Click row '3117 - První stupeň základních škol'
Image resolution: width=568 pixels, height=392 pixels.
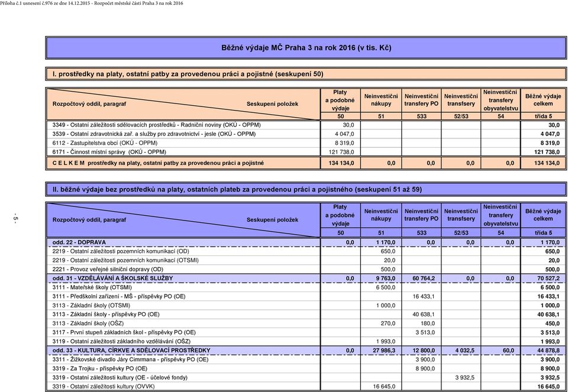click(306, 332)
